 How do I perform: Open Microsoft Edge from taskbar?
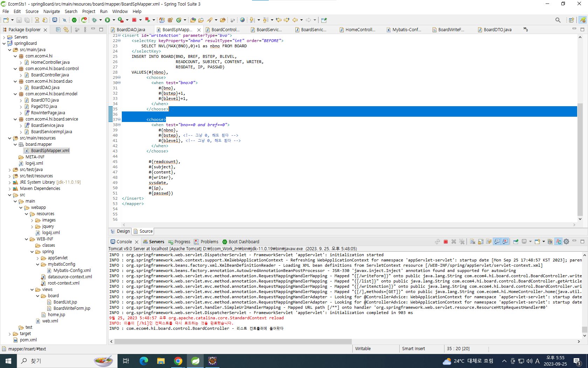tap(143, 361)
